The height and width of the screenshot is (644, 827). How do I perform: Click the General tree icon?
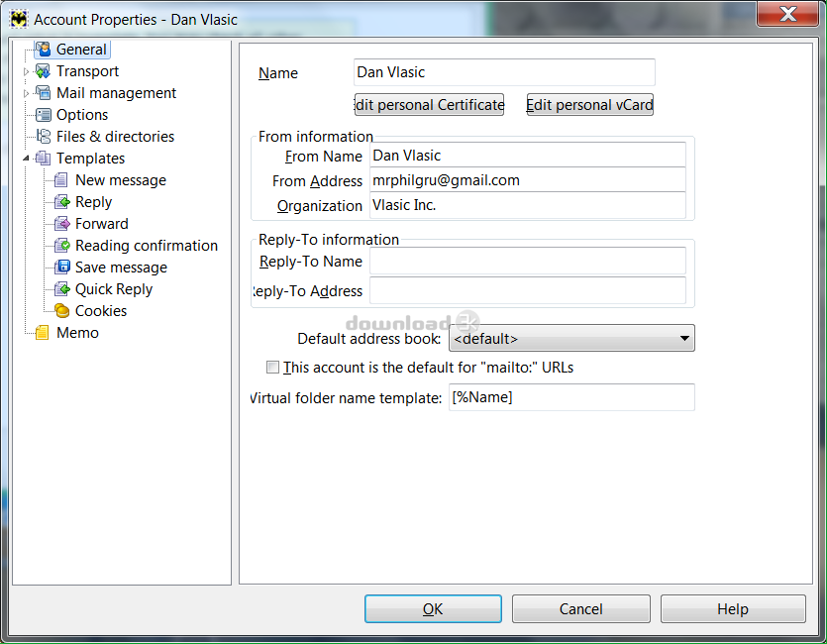coord(43,50)
